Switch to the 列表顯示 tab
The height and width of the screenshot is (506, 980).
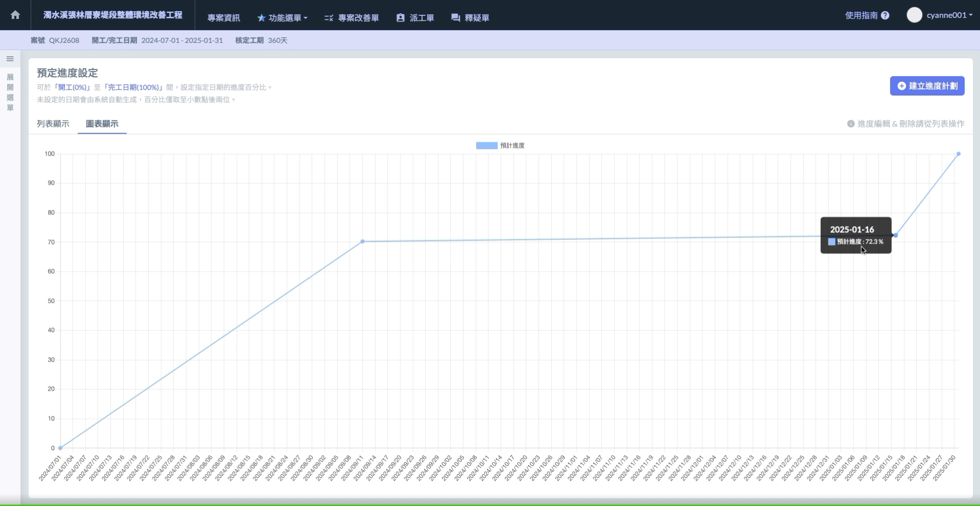pos(53,124)
